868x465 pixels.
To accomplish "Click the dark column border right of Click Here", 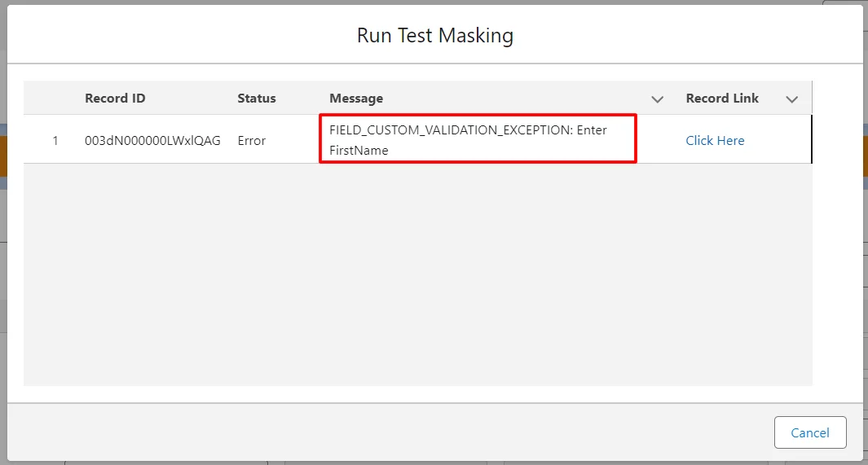I will point(811,140).
